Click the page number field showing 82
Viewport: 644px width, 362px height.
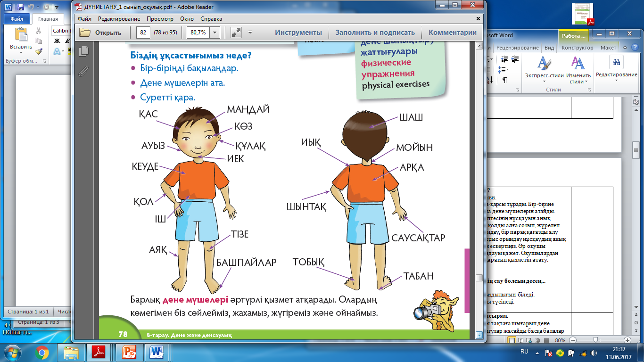point(143,33)
